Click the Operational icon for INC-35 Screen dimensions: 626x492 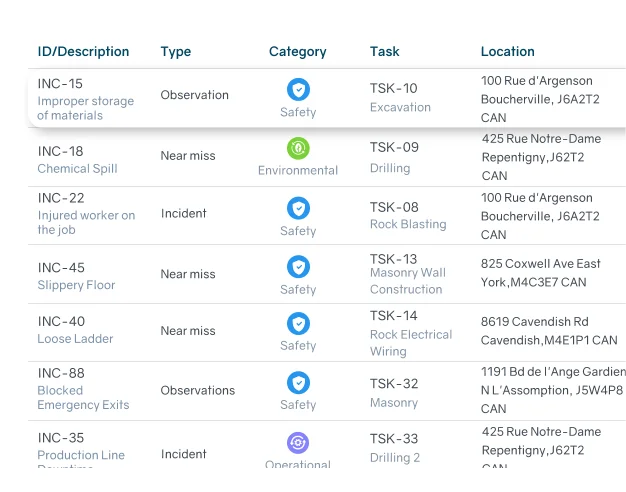(x=298, y=442)
